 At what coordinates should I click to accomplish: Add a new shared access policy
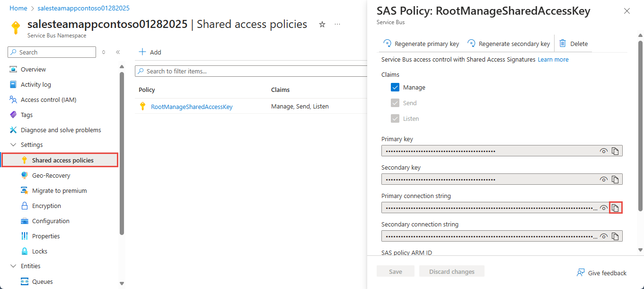tap(150, 52)
